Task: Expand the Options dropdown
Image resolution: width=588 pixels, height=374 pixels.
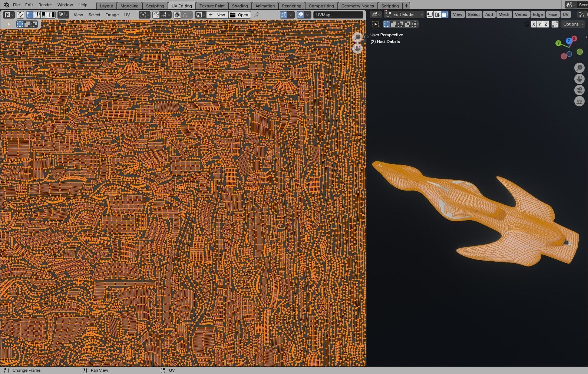Action: tap(573, 24)
